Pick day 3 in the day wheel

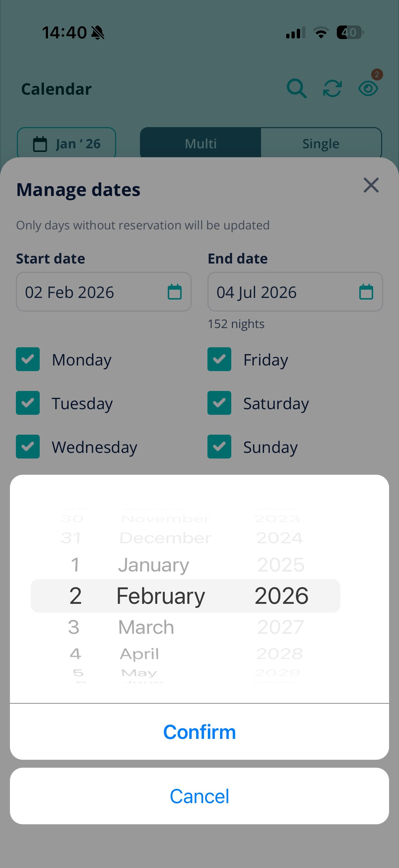pyautogui.click(x=74, y=627)
